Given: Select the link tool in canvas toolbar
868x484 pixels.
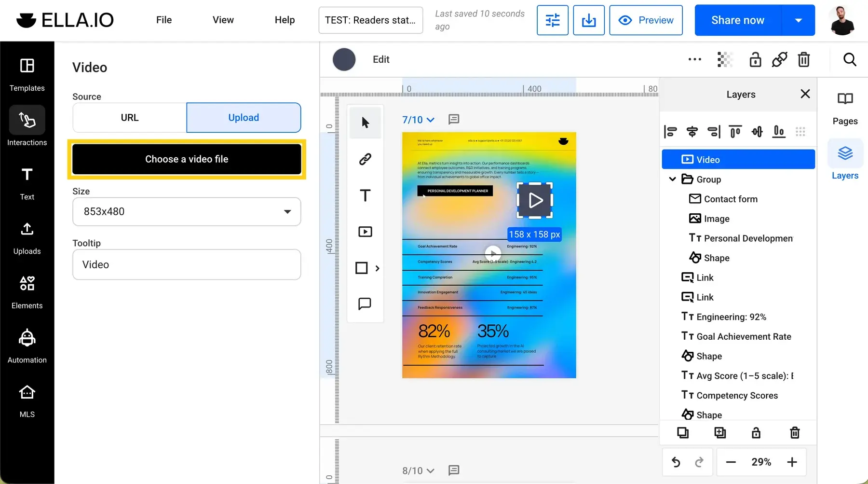Looking at the screenshot, I should pyautogui.click(x=366, y=159).
